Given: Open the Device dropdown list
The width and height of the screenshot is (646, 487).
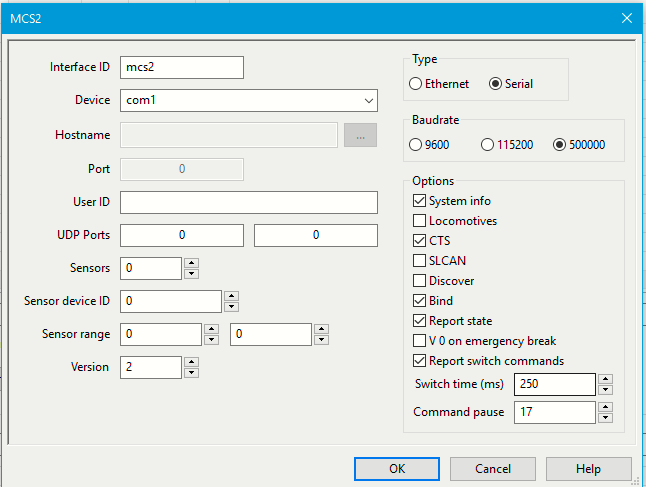Looking at the screenshot, I should [368, 101].
